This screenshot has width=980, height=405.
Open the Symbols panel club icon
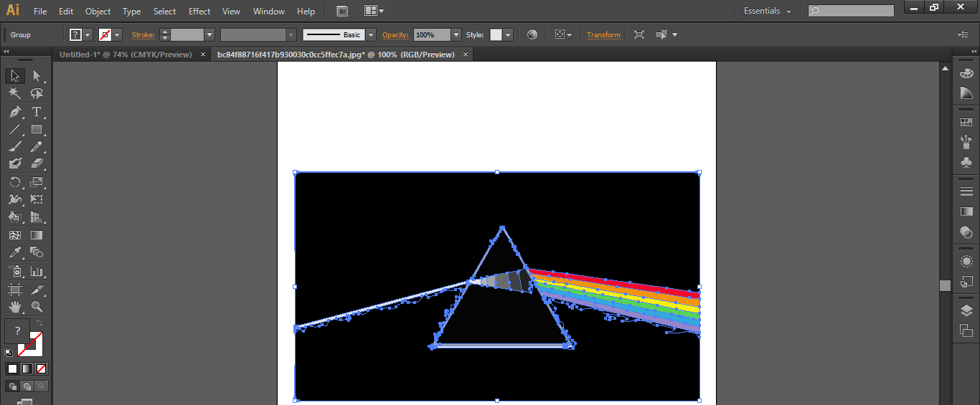[x=966, y=163]
